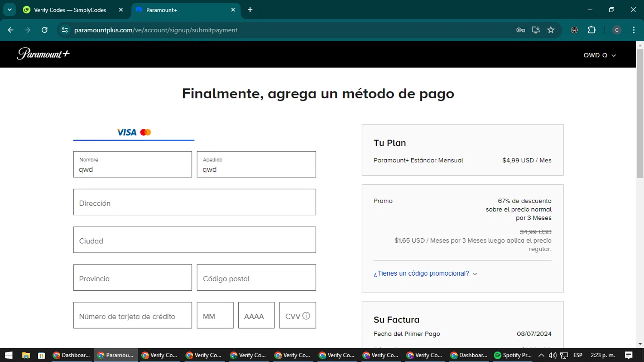Viewport: 644px width, 362px height.
Task: Restore down the Chrome window
Action: [611, 9]
